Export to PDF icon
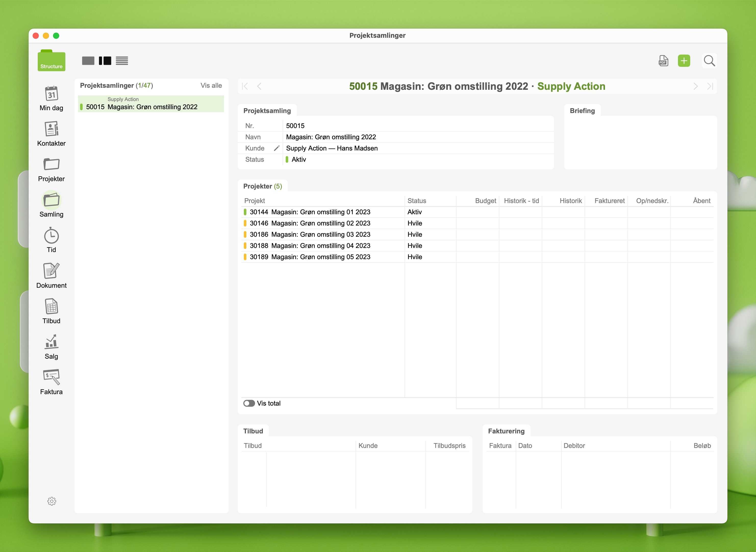 click(663, 61)
